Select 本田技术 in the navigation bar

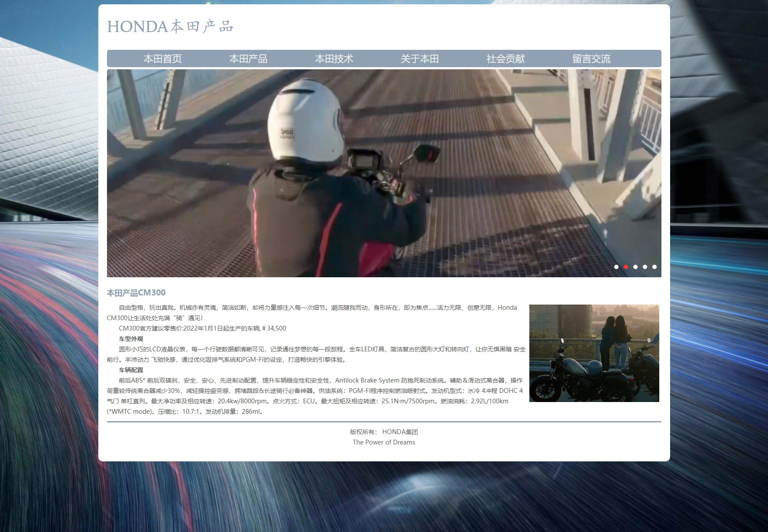(x=334, y=58)
